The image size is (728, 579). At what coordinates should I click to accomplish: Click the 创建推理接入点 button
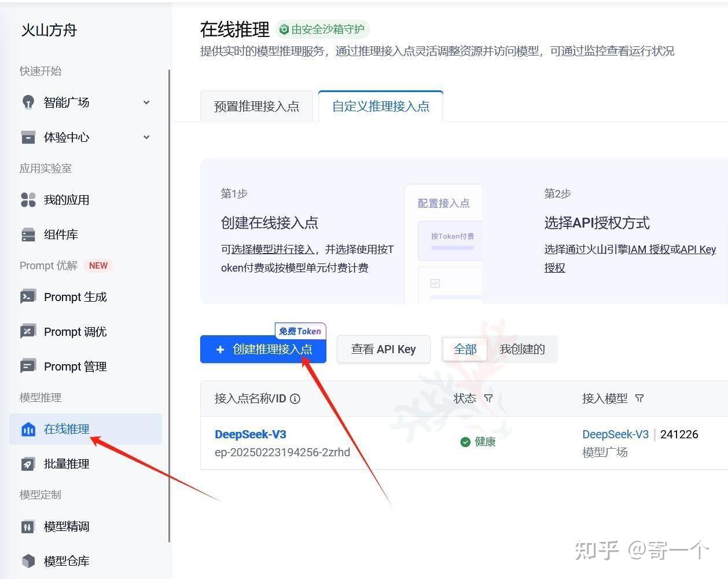click(263, 349)
